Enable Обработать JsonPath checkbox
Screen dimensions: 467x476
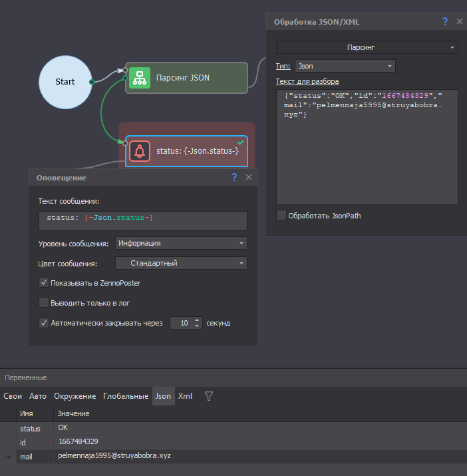tap(281, 215)
